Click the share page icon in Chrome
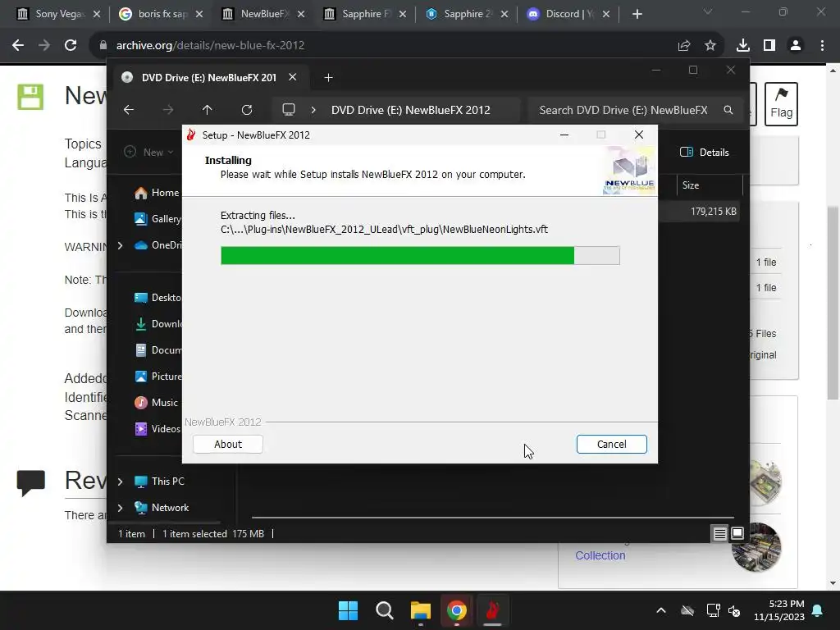 684,46
